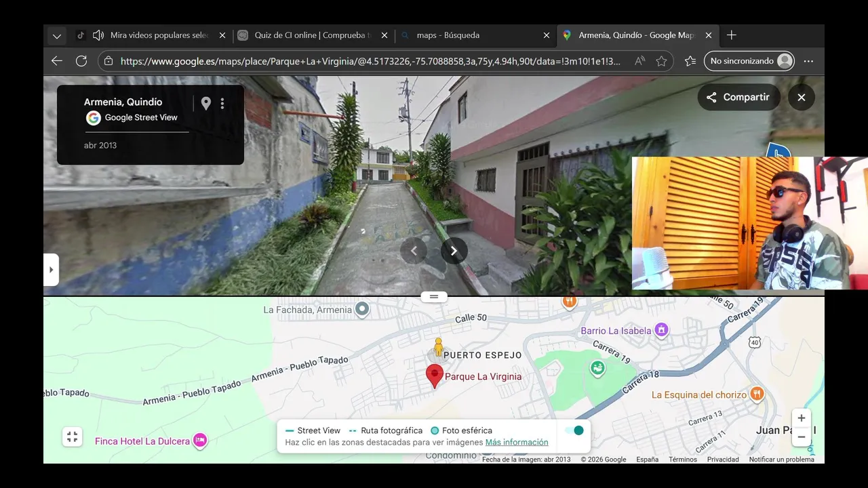
Task: Open the Finca Hotel La Dulcera pin
Action: (199, 441)
